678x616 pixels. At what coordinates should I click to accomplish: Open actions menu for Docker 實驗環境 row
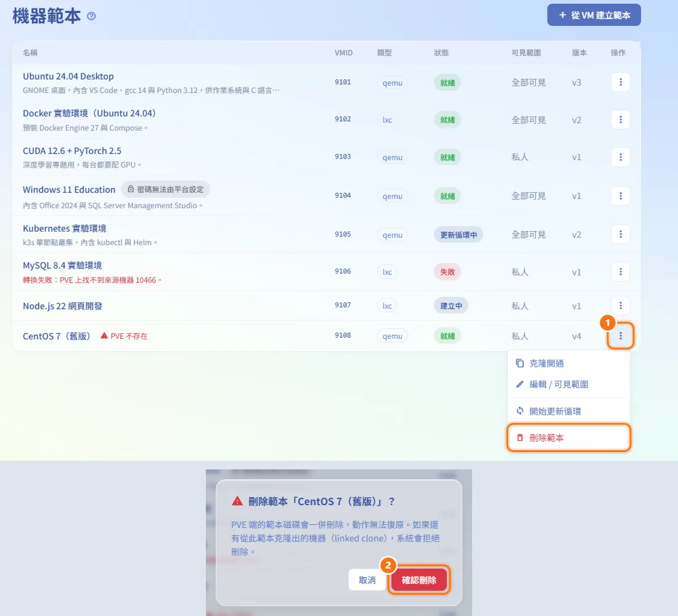[x=621, y=120]
